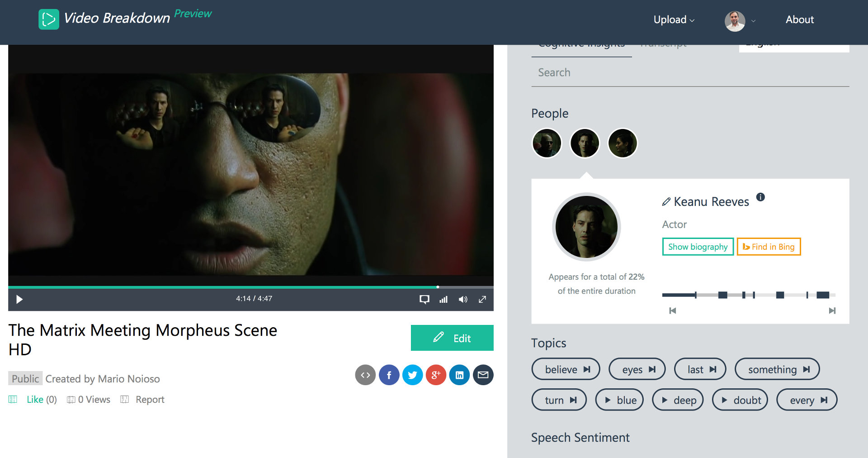Click Find in Bing button
This screenshot has width=868, height=458.
coord(769,247)
